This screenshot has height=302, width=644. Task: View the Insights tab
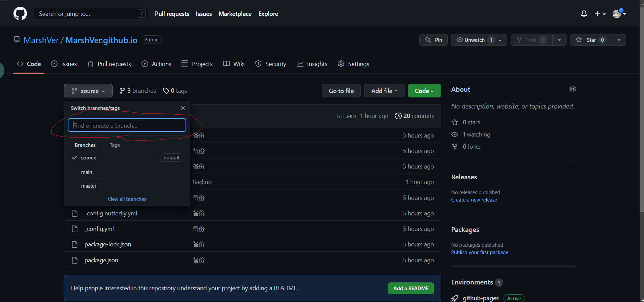[312, 64]
